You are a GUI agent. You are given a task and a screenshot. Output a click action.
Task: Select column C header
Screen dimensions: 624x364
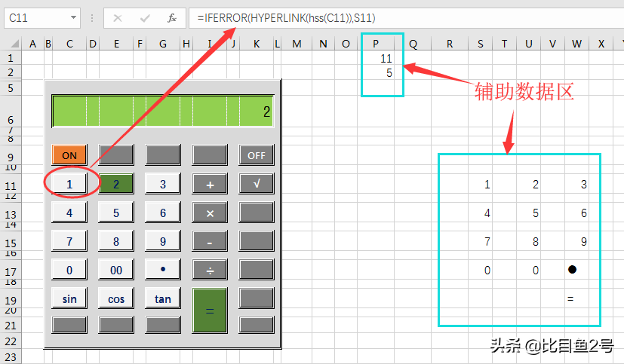[69, 44]
